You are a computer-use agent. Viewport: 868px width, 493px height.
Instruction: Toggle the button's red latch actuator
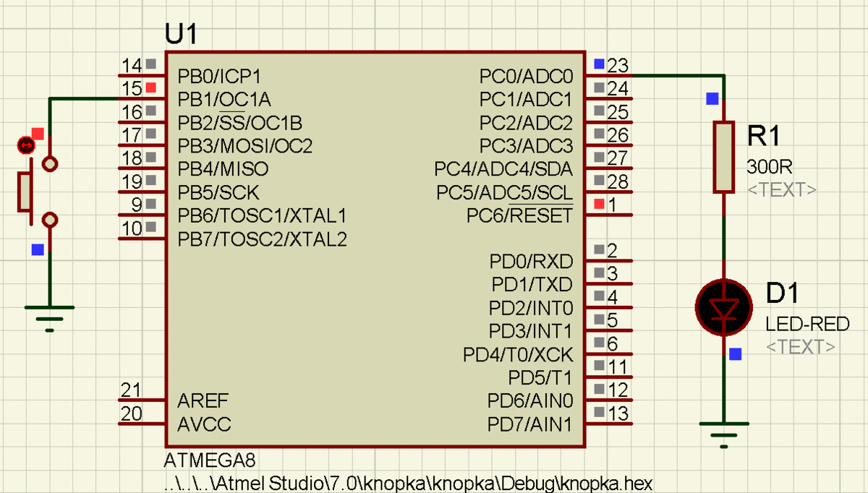[x=25, y=146]
